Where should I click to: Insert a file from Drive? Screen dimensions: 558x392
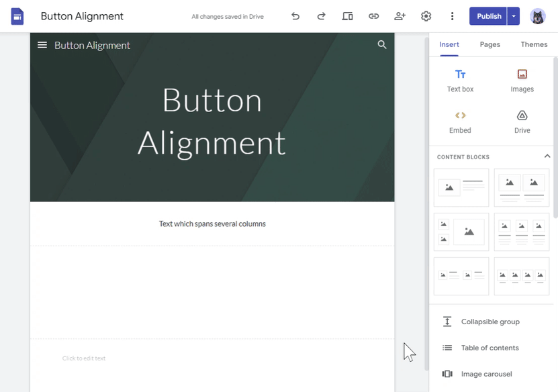(x=522, y=122)
